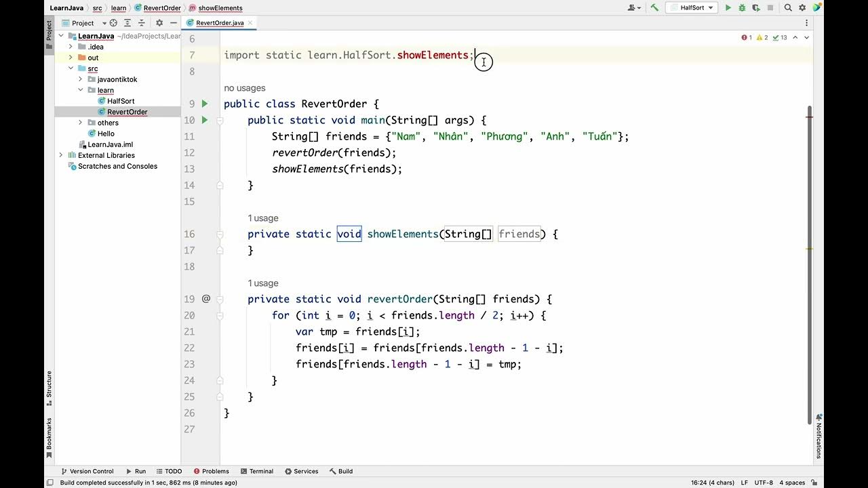868x488 pixels.
Task: Collapse the src folder
Action: coord(71,68)
